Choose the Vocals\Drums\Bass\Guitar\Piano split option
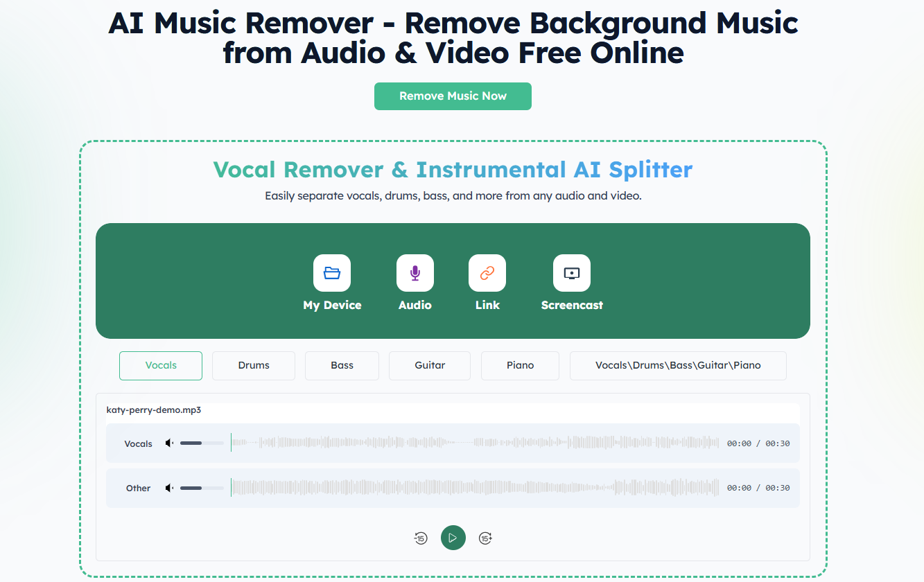Screen dimensions: 924x582 coord(677,365)
